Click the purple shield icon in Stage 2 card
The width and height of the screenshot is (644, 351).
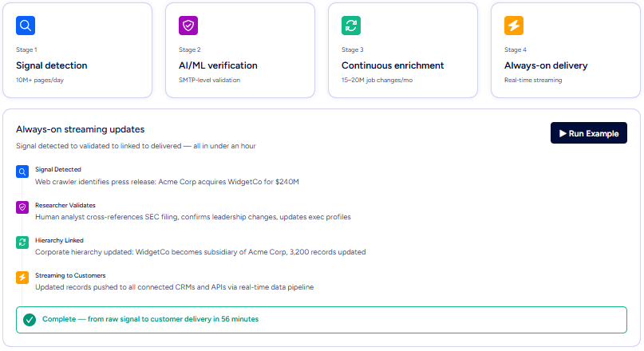pyautogui.click(x=188, y=26)
